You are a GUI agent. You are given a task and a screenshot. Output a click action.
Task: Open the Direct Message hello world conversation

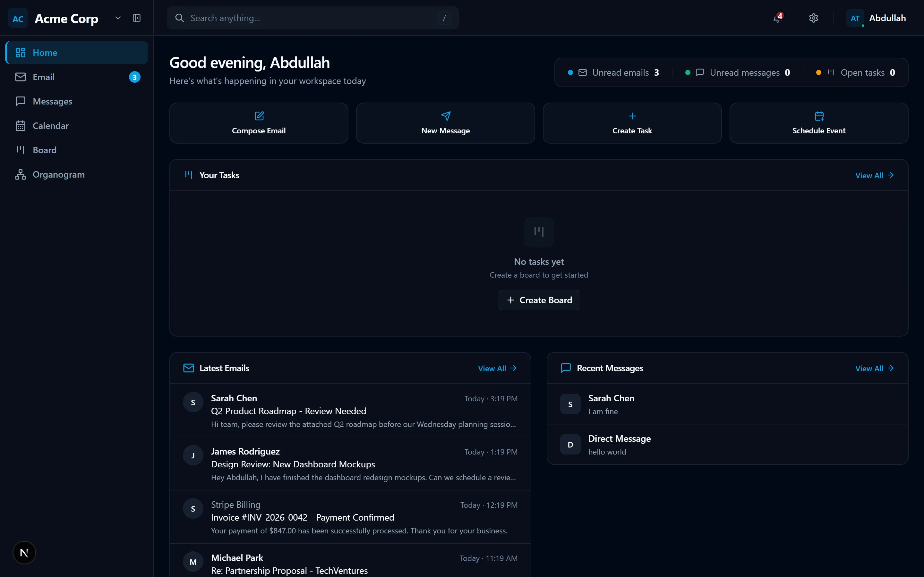coord(727,445)
